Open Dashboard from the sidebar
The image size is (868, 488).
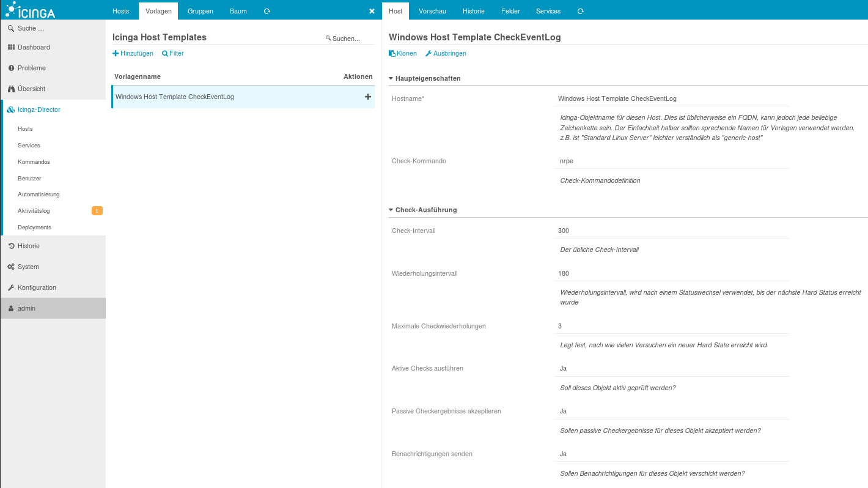(34, 47)
